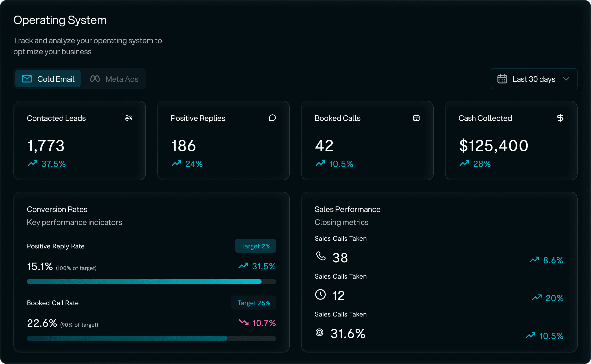Click the Target 25% badge

pos(254,303)
